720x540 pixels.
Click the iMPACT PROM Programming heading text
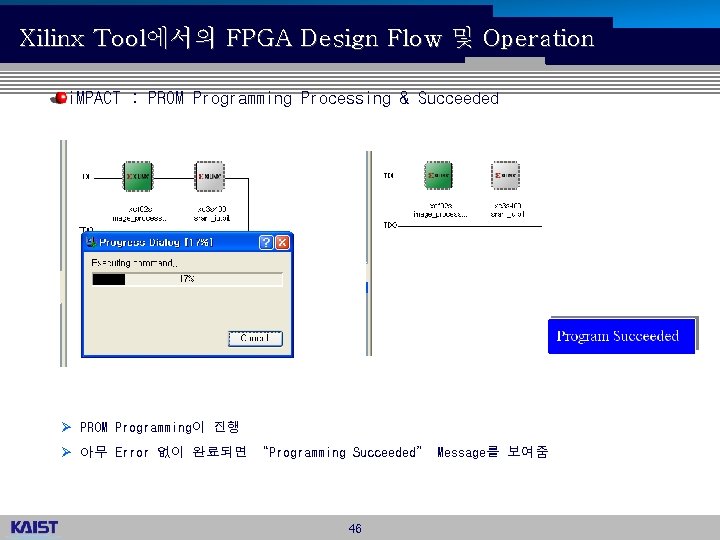[x=284, y=98]
